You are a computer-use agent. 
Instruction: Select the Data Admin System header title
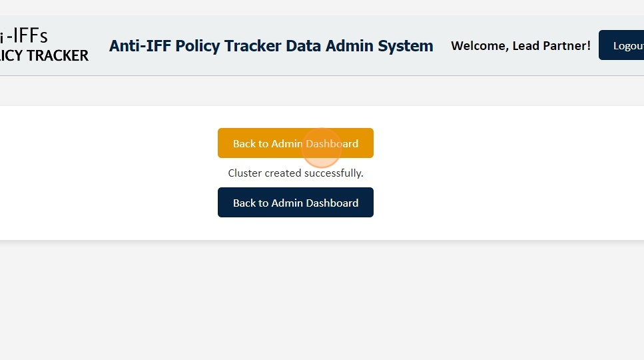click(271, 46)
